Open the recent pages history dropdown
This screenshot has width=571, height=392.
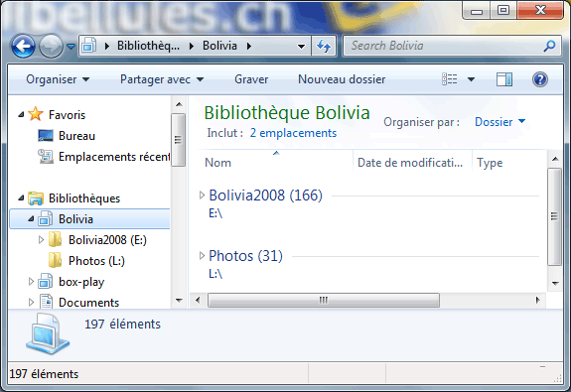coord(71,47)
